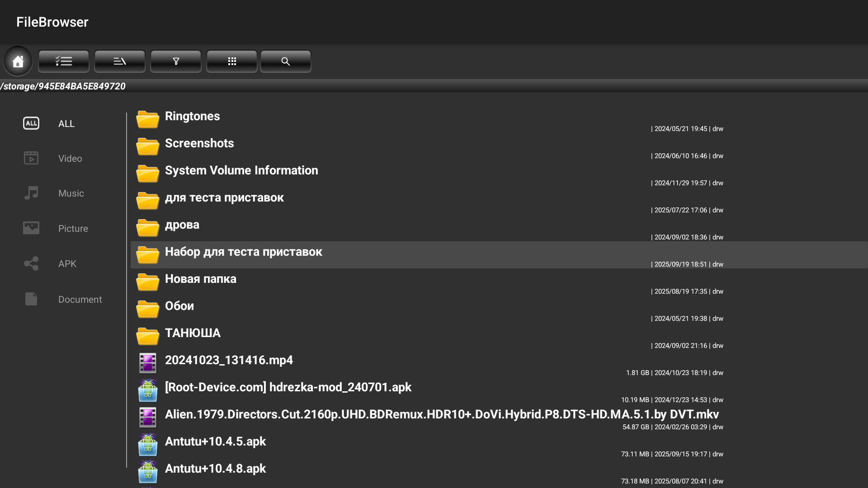The width and height of the screenshot is (868, 488).
Task: Select the ALL category filter
Action: pos(66,123)
